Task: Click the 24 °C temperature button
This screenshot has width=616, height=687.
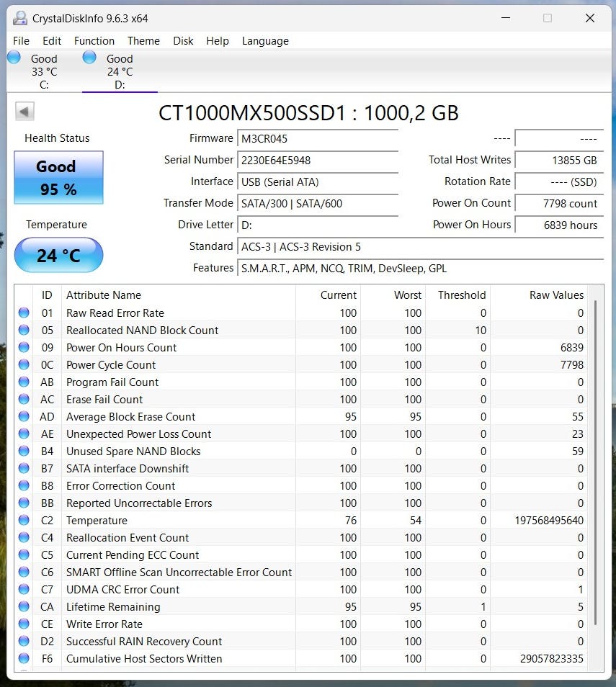Action: 59,255
